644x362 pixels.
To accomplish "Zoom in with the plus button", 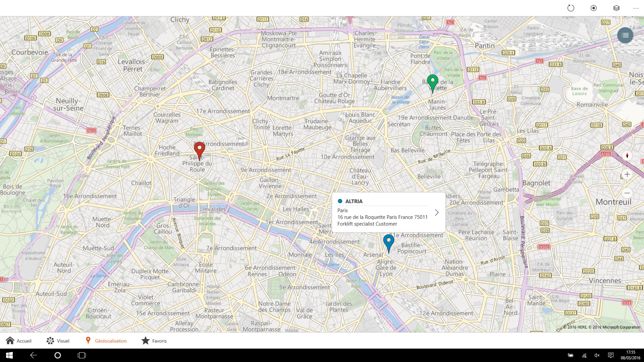I will 627,174.
